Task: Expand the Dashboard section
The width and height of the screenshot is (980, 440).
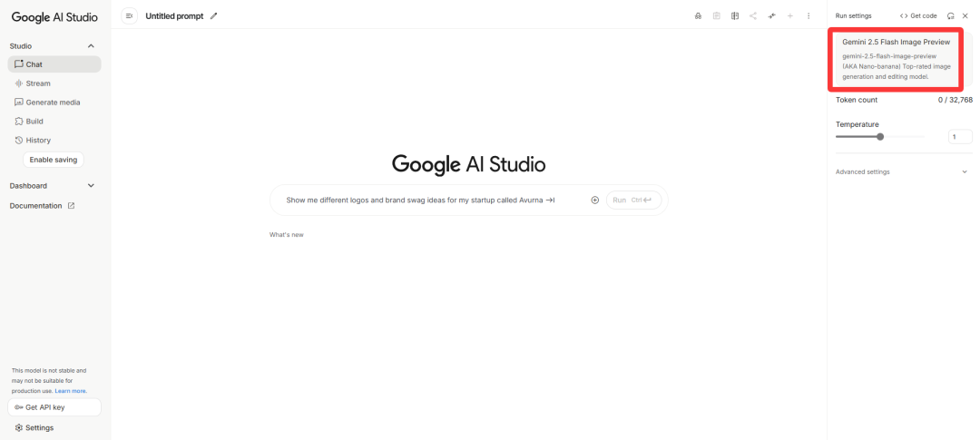Action: point(91,186)
